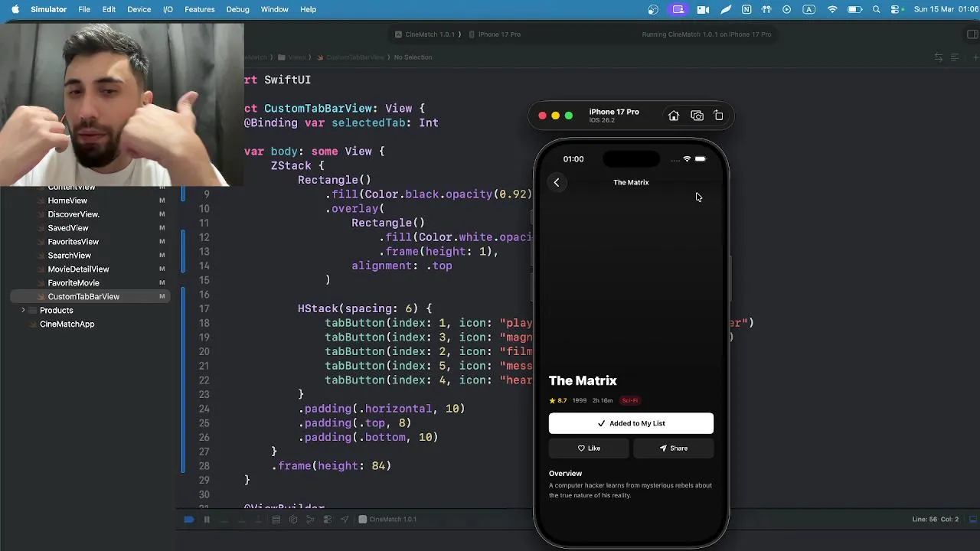Select SavedView file in navigator
Viewport: 980px width, 551px height.
click(68, 228)
